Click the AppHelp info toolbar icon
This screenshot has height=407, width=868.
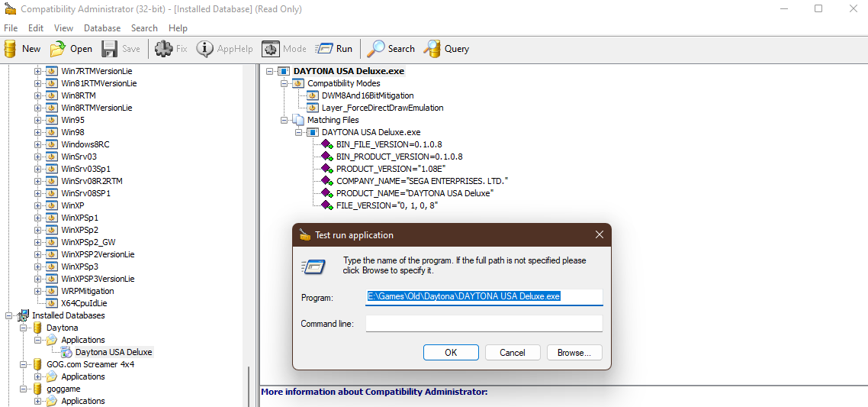tap(205, 49)
